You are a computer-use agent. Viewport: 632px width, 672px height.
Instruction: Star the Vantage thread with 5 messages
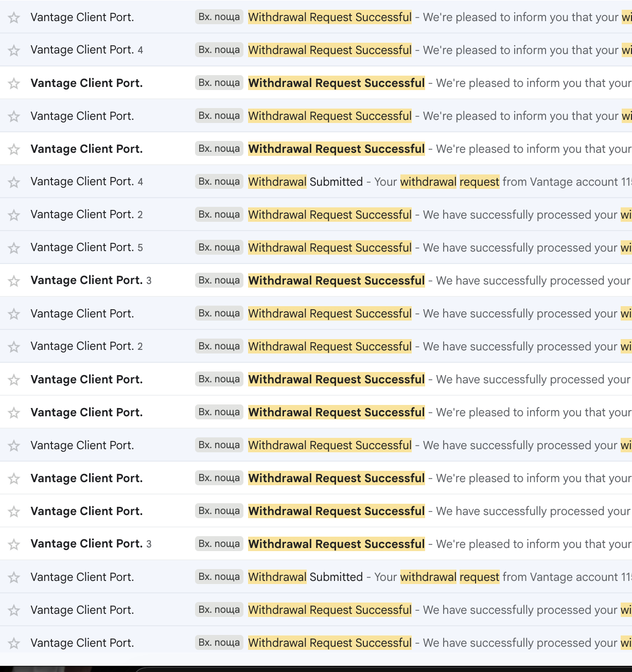(x=14, y=248)
